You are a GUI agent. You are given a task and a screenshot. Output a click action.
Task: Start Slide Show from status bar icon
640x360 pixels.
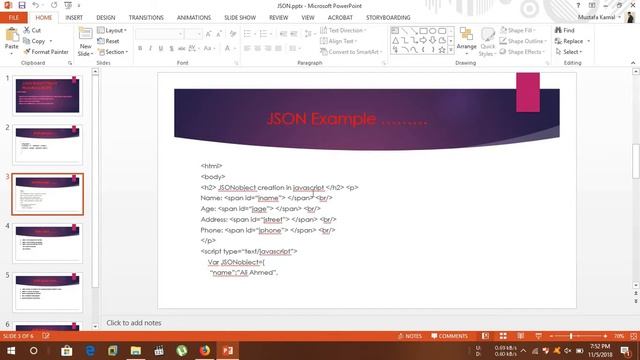[538, 336]
